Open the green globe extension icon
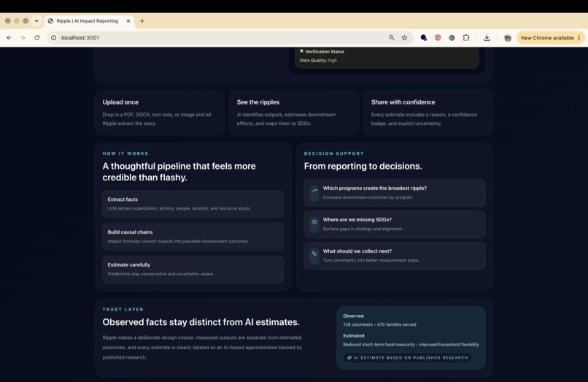 pos(452,37)
